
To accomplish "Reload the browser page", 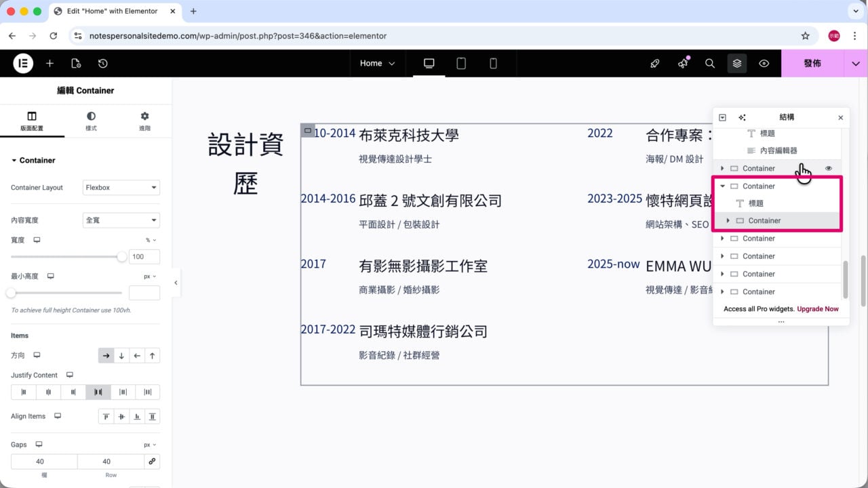I will pyautogui.click(x=53, y=36).
